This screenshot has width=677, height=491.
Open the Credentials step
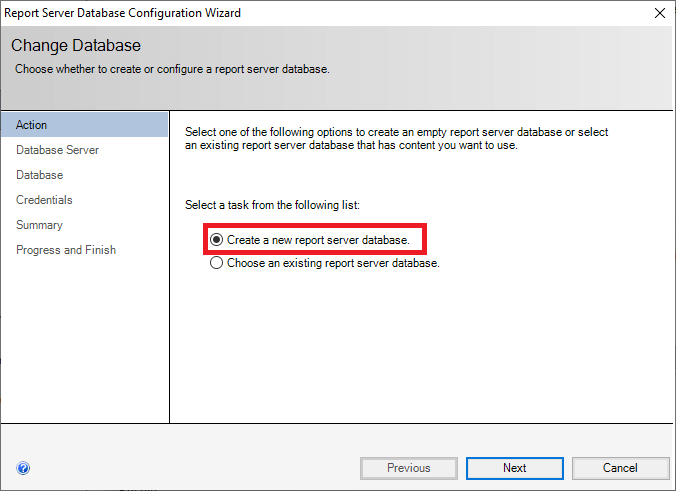coord(44,200)
